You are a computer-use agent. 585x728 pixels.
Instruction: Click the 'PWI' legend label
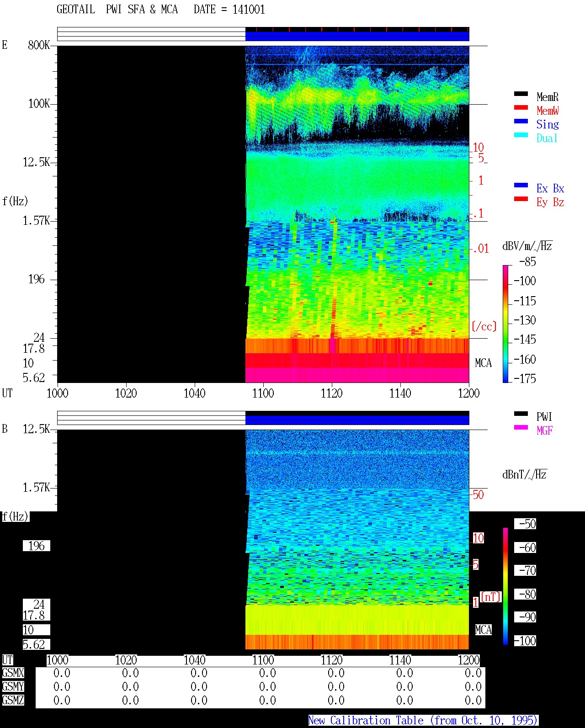544,417
